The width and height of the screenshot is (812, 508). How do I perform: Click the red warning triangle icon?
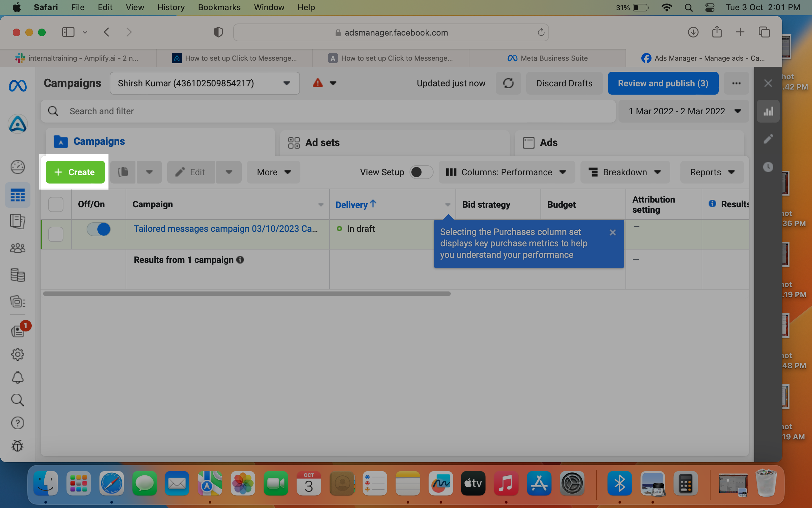click(x=318, y=83)
